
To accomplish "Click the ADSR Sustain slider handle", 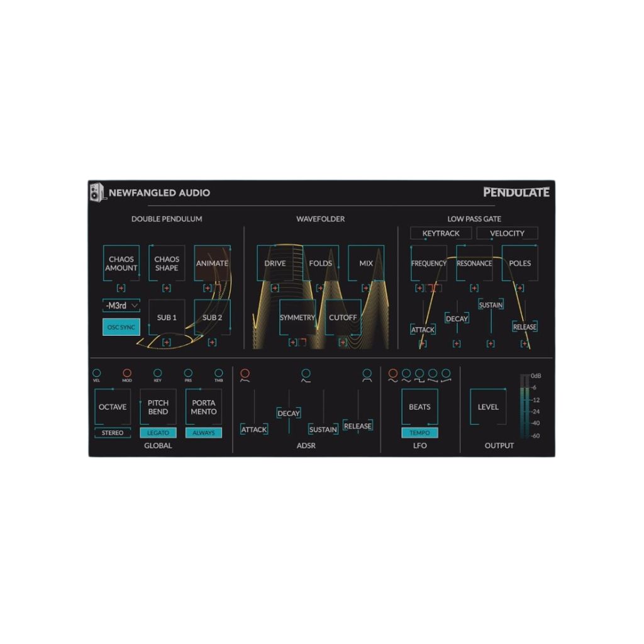I will click(x=323, y=430).
